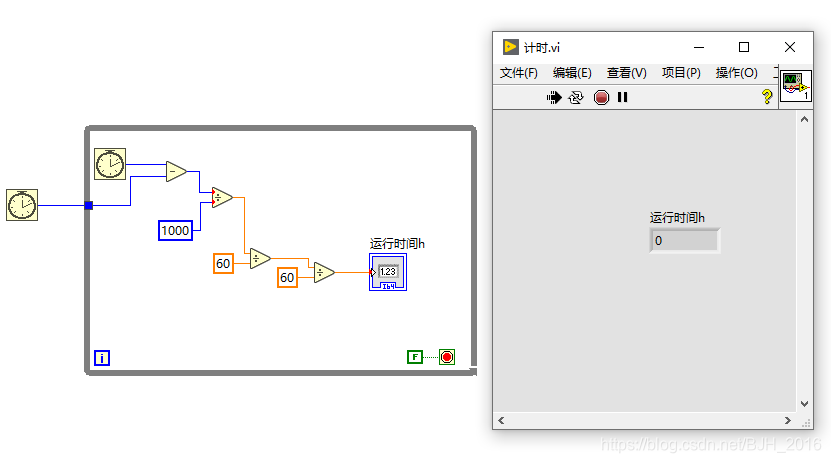Click the 运行时间h label on block diagram
This screenshot has height=463, width=831.
click(397, 244)
